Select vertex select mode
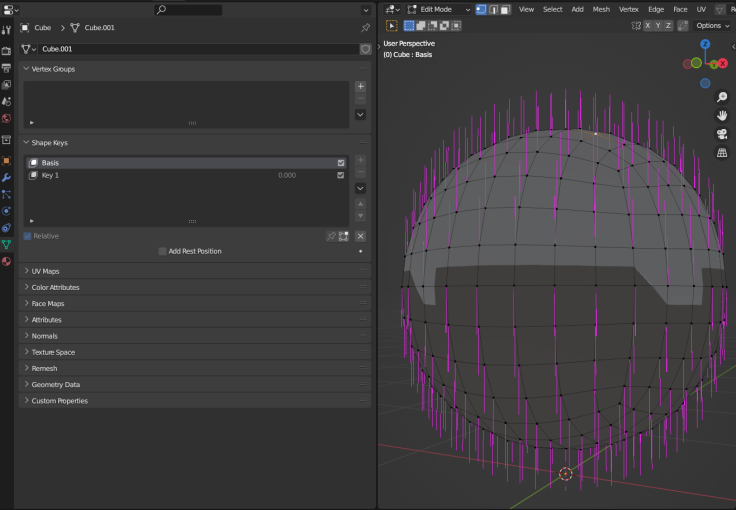The width and height of the screenshot is (736, 510). [481, 9]
